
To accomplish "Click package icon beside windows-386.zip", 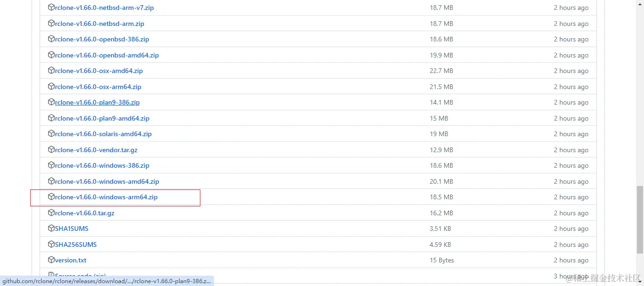I will point(51,165).
